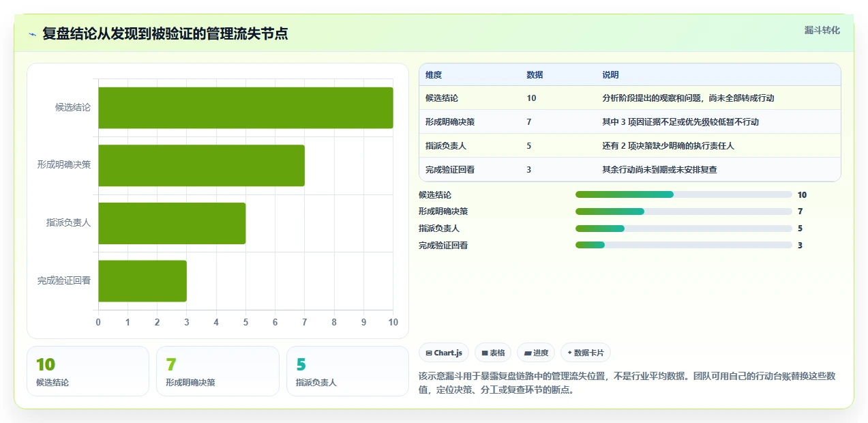Click the 数据 column header

(535, 75)
